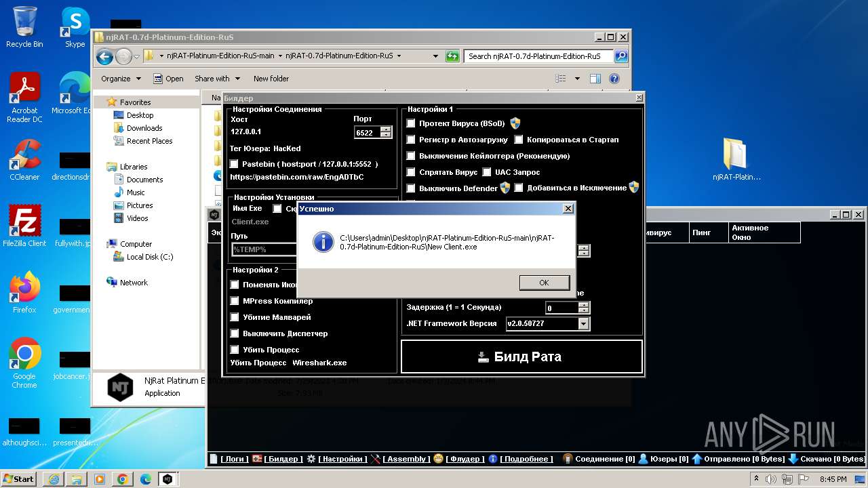
Task: Toggle the Регистр в Автозагрузку checkbox
Action: click(x=411, y=140)
